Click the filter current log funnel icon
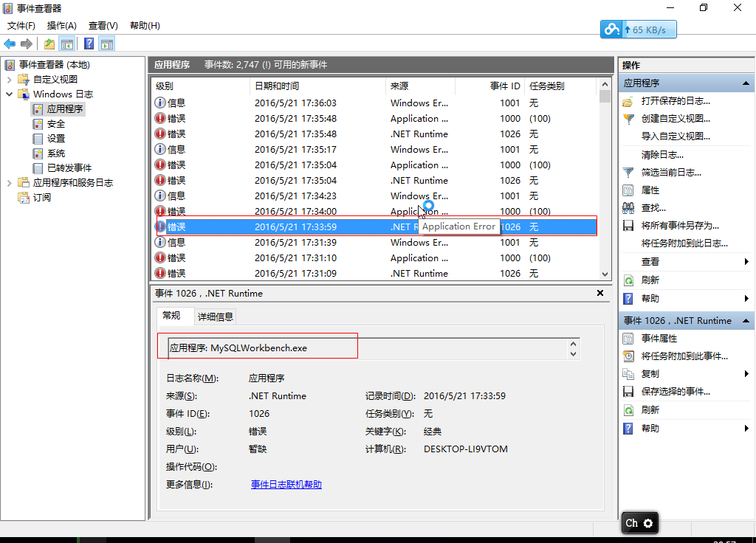 point(628,173)
